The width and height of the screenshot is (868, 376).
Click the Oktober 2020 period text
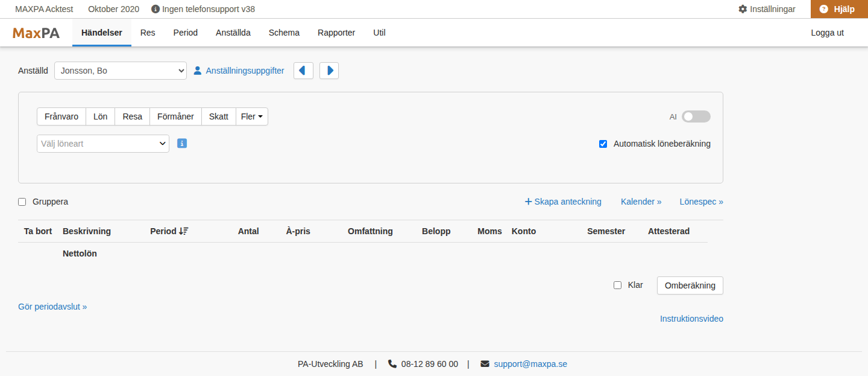[x=113, y=9]
